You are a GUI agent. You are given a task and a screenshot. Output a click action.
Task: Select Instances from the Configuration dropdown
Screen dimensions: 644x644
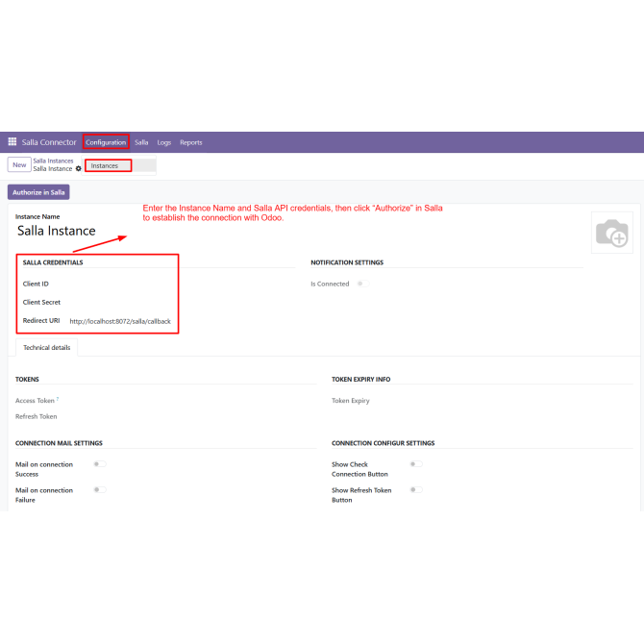[x=105, y=166]
